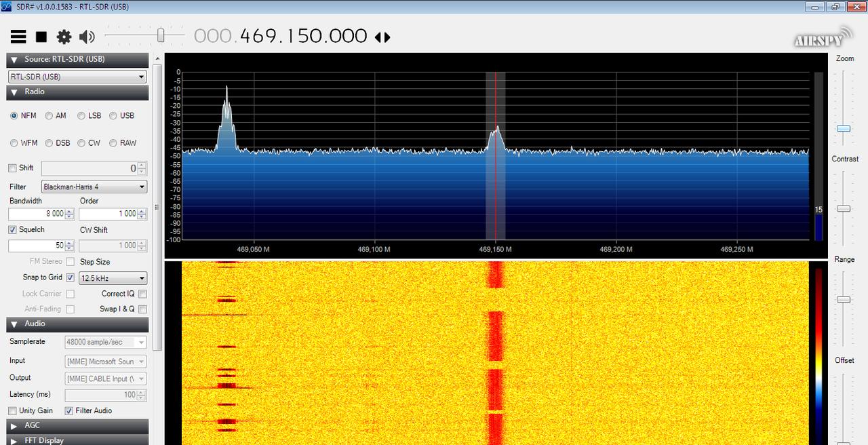The image size is (868, 445).
Task: Open the 12.5 kHz step size dropdown
Action: tap(113, 278)
